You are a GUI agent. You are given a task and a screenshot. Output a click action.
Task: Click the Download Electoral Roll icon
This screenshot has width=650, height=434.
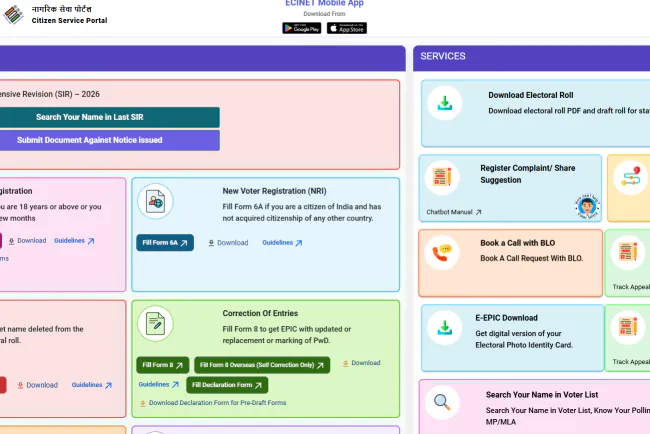point(445,103)
